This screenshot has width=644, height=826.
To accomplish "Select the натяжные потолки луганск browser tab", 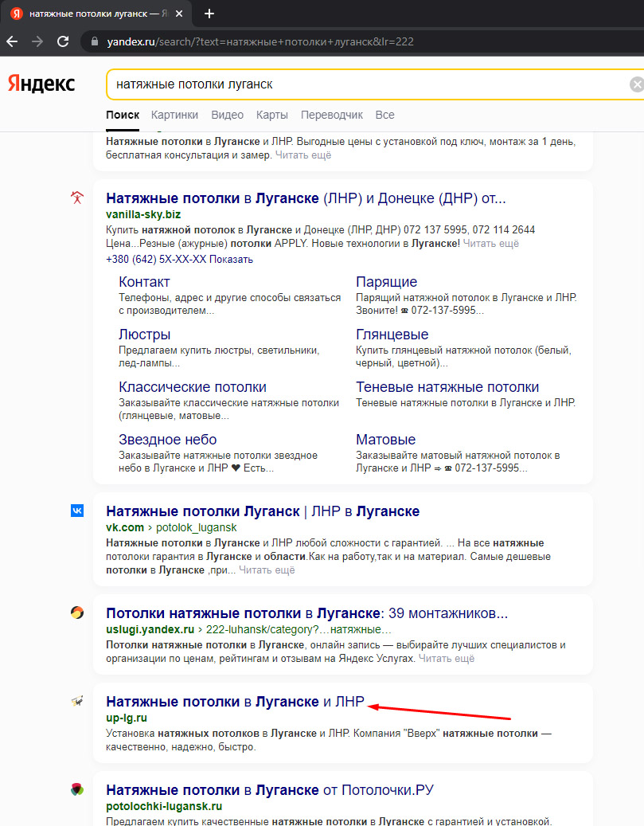I will 95,14.
